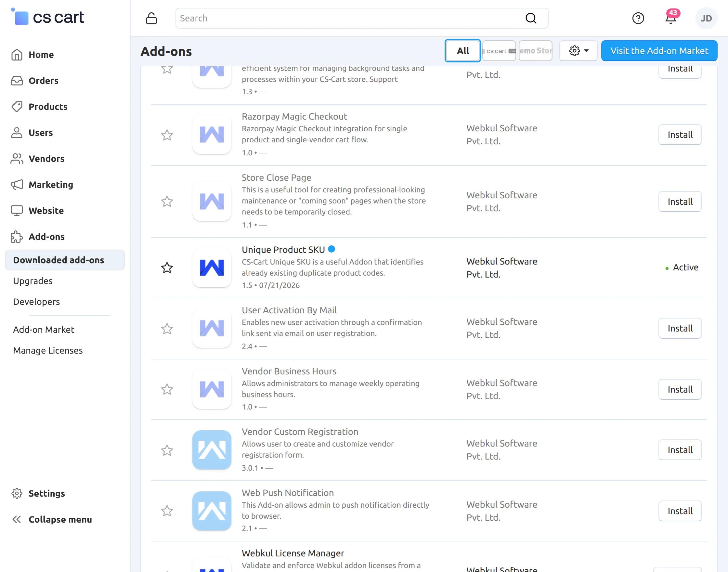Viewport: 728px width, 572px height.
Task: Open Orders section label in sidebar
Action: coord(44,81)
